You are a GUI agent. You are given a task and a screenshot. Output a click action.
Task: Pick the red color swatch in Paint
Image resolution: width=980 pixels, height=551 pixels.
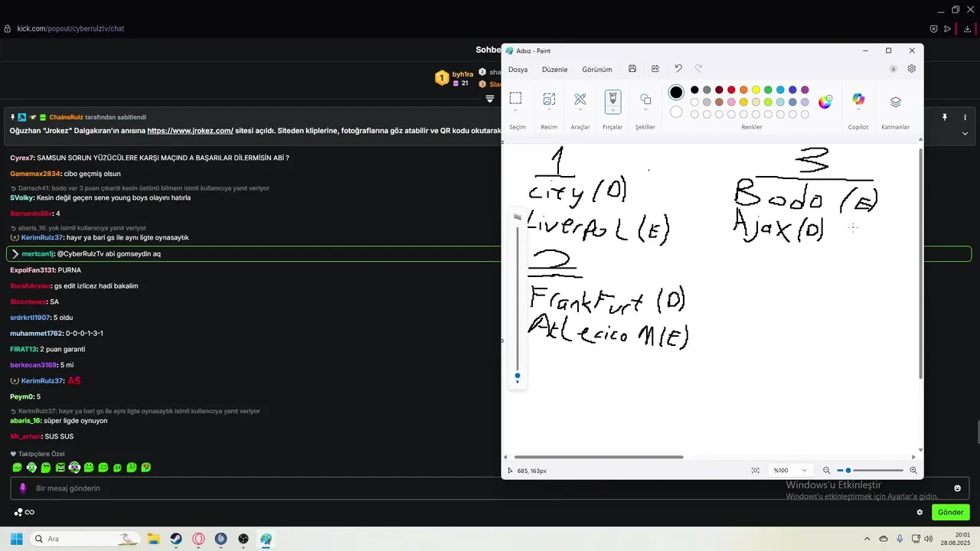coord(731,90)
